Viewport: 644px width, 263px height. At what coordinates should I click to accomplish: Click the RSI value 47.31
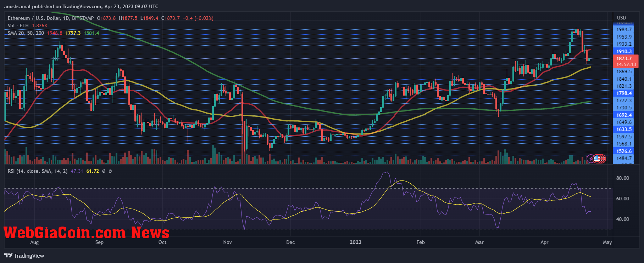(77, 171)
